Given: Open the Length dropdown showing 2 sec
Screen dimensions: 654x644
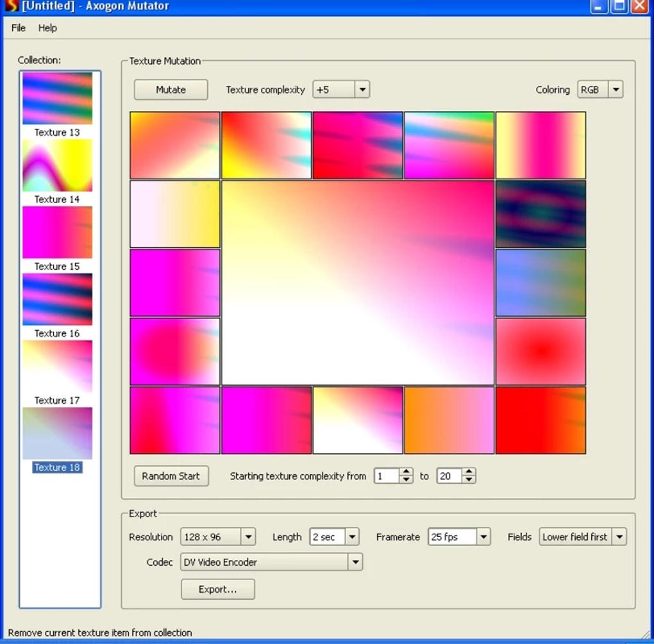Looking at the screenshot, I should pos(352,536).
